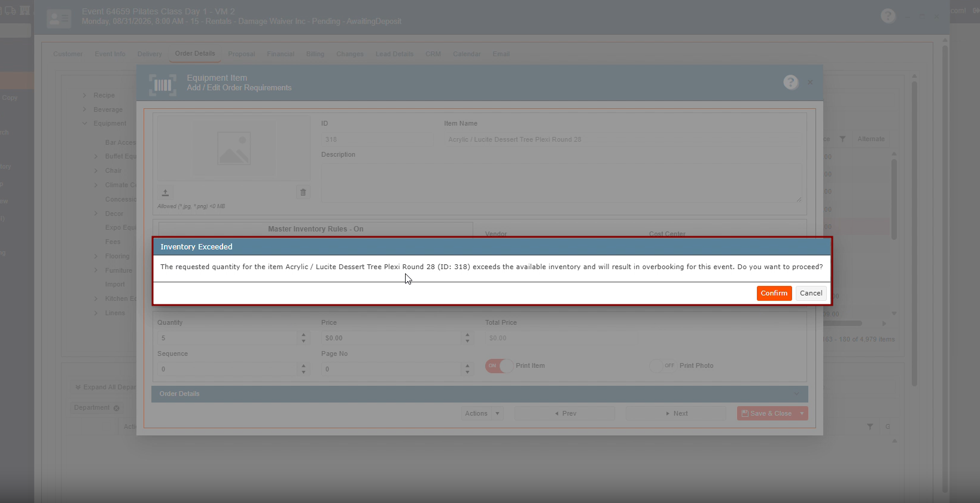
Task: Open the help question mark in Equipment Item dialog
Action: (x=791, y=83)
